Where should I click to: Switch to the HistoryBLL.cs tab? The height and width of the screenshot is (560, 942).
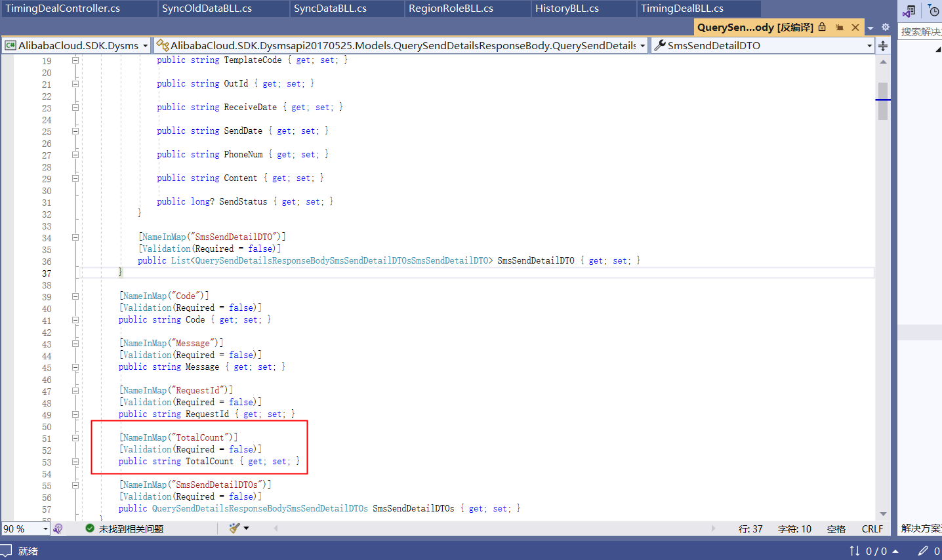(583, 9)
